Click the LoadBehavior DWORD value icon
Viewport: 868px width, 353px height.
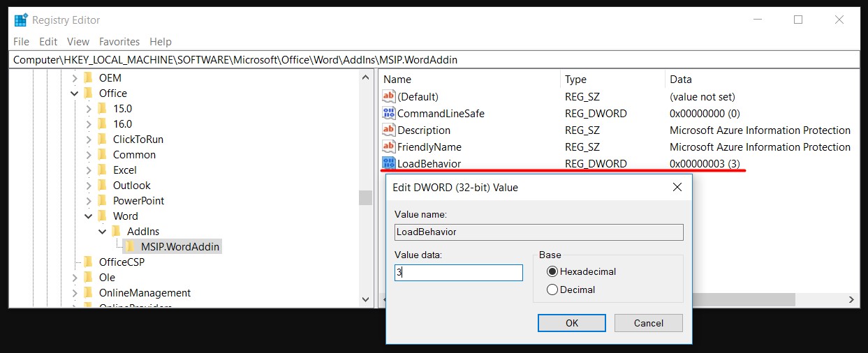[x=389, y=164]
